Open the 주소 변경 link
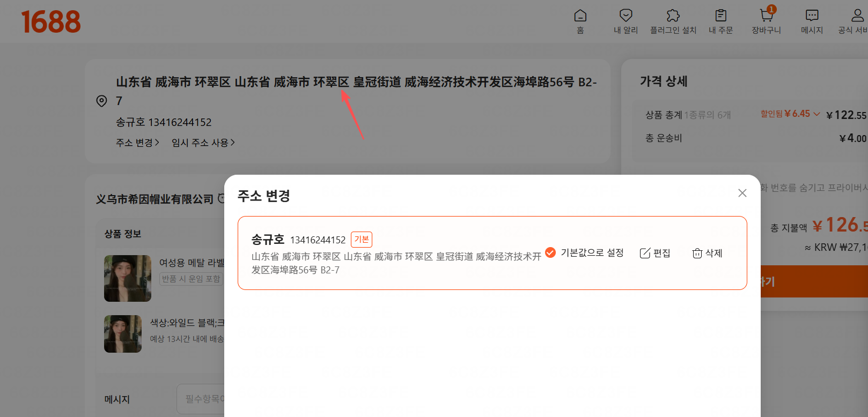 [x=137, y=143]
